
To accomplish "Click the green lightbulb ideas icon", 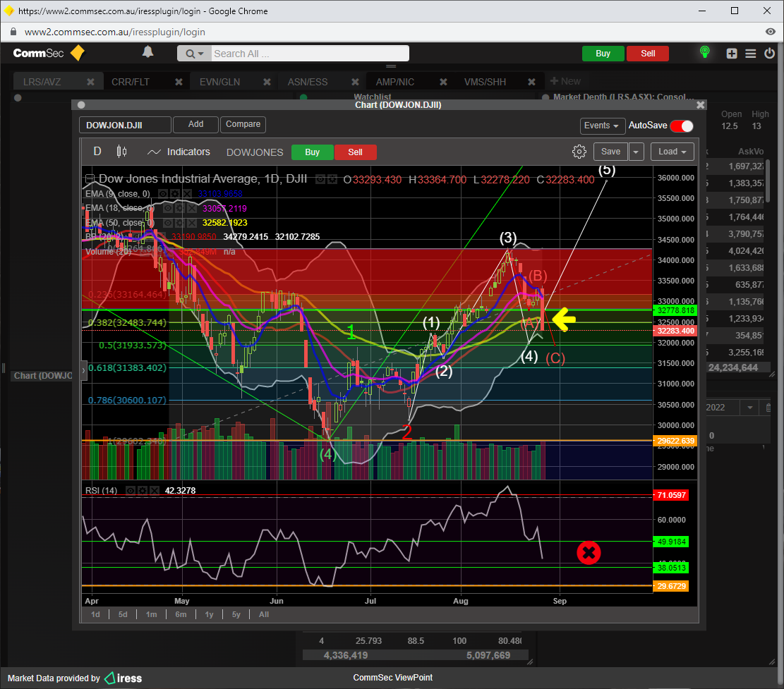I will coord(704,52).
